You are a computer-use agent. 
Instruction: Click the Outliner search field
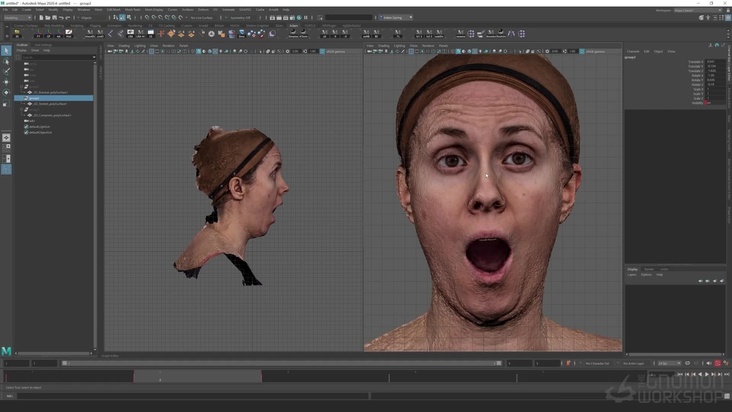coord(58,57)
